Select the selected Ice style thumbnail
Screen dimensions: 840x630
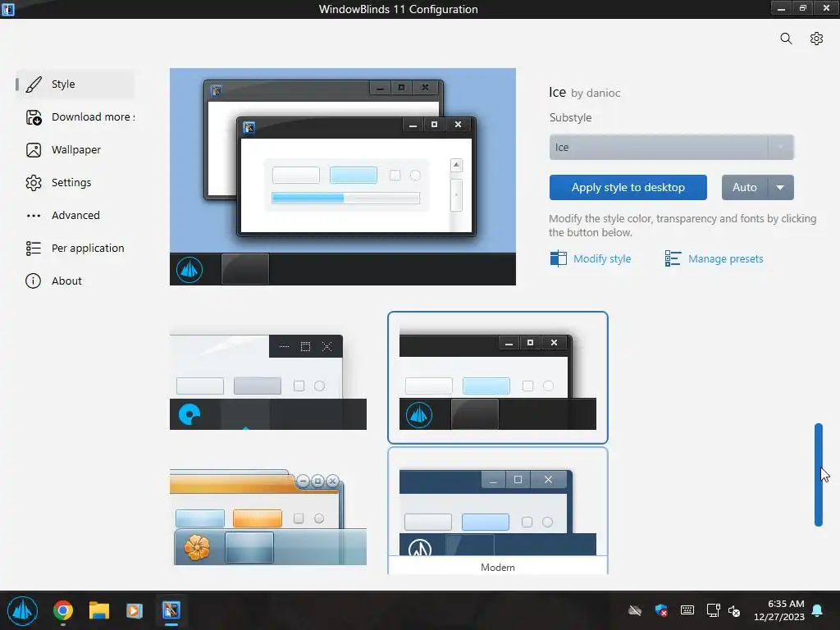(498, 377)
